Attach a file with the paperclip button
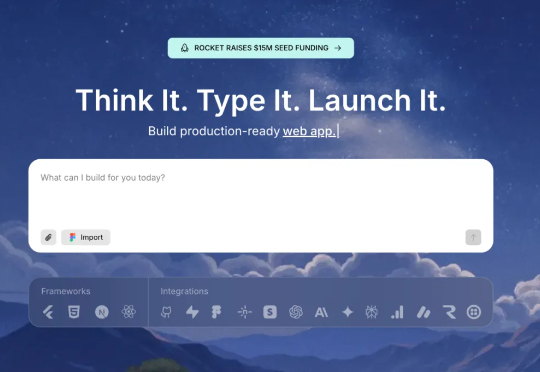 pyautogui.click(x=48, y=237)
